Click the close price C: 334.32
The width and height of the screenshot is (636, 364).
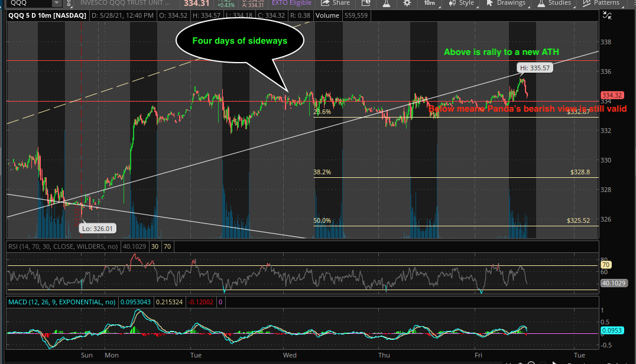click(271, 15)
